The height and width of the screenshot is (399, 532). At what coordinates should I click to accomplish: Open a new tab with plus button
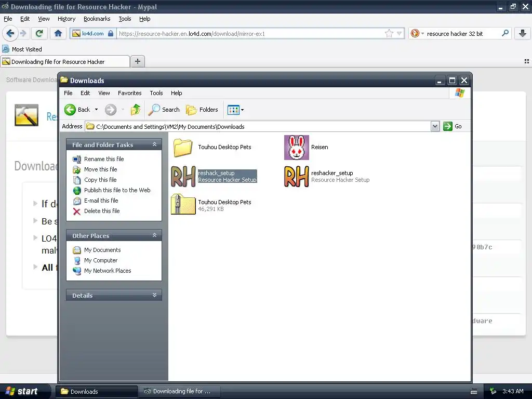138,61
